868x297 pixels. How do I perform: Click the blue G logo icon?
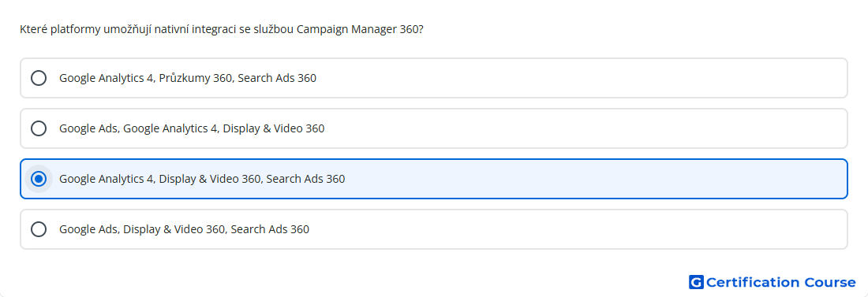[x=696, y=282]
